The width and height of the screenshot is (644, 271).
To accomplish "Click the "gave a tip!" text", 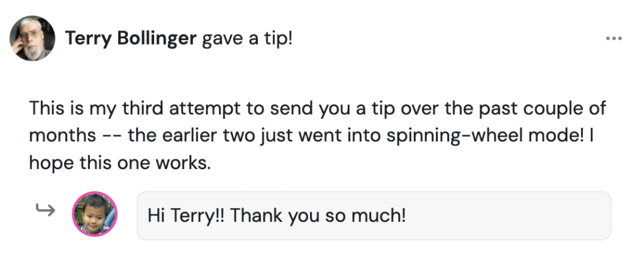I will click(247, 39).
